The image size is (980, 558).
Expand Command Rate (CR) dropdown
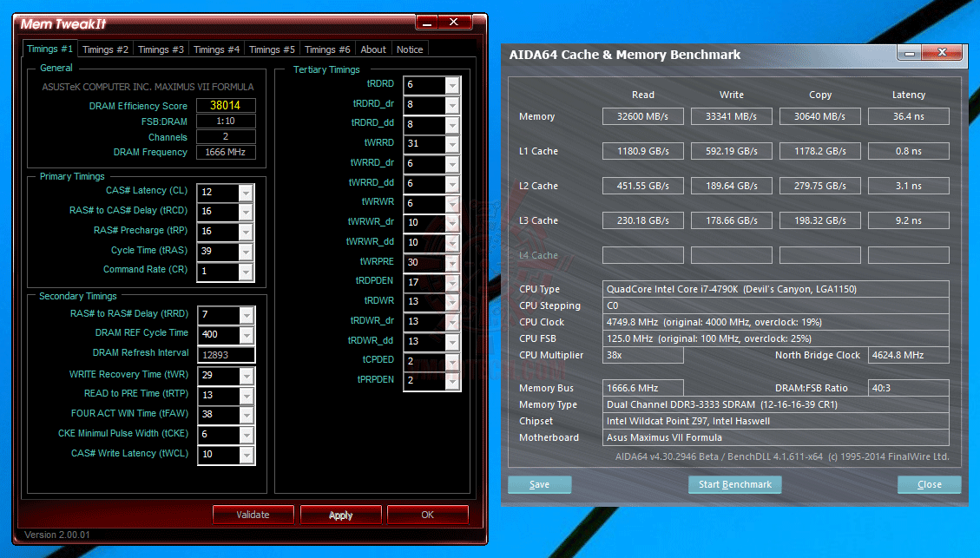tap(246, 272)
